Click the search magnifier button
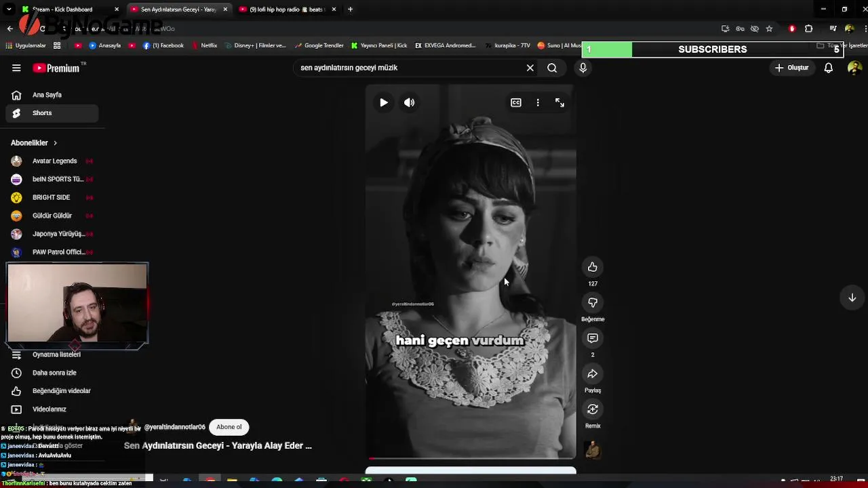The image size is (868, 488). (x=552, y=68)
